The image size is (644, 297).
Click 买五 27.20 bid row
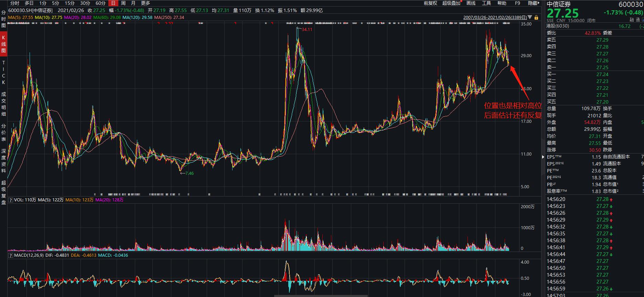(594, 102)
